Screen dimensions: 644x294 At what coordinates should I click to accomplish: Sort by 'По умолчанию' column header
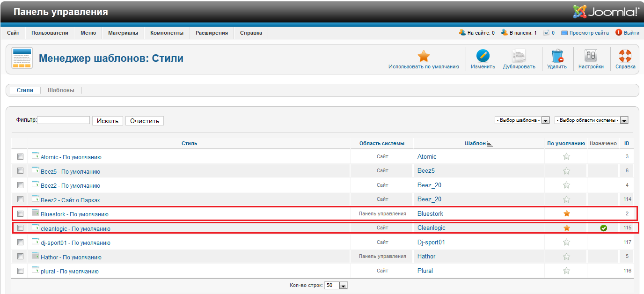point(566,143)
